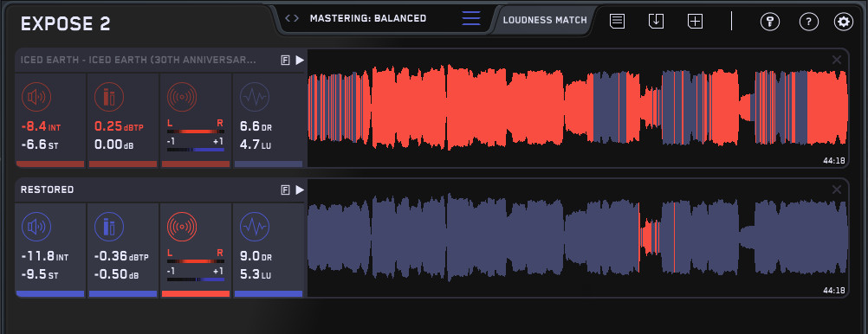This screenshot has height=334, width=868.
Task: Click the red bar under Iced Earth loudness panel
Action: click(50, 164)
